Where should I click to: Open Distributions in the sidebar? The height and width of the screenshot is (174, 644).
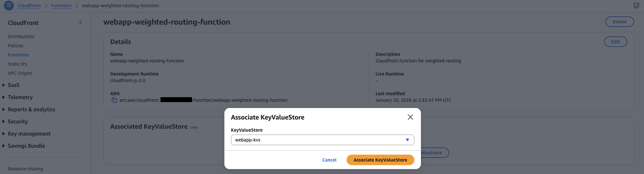click(x=21, y=36)
